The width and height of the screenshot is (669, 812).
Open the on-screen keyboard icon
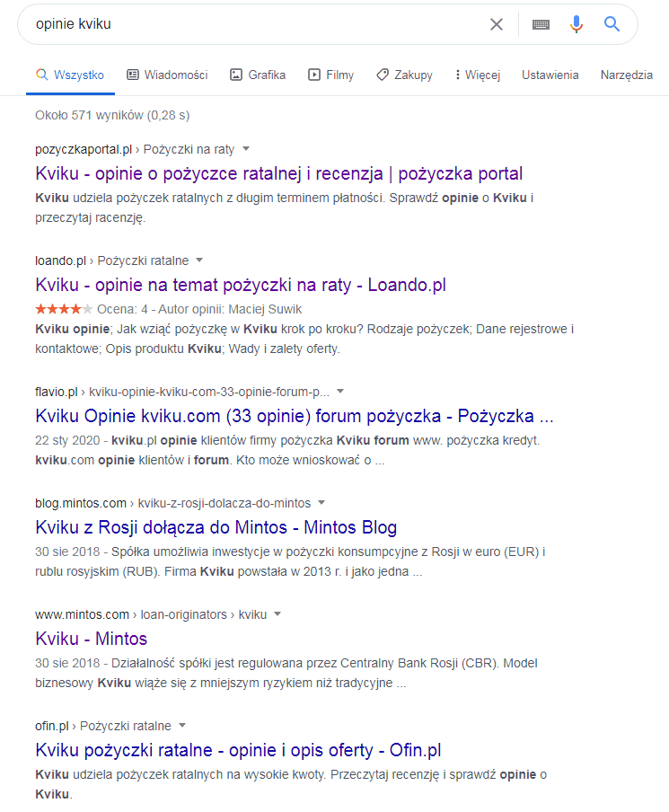(x=541, y=24)
